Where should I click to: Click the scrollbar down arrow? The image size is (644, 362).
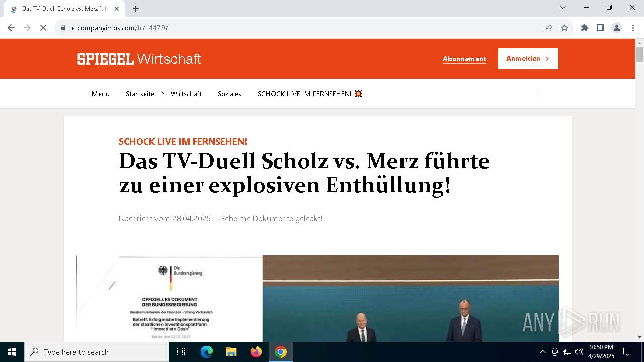tap(640, 337)
